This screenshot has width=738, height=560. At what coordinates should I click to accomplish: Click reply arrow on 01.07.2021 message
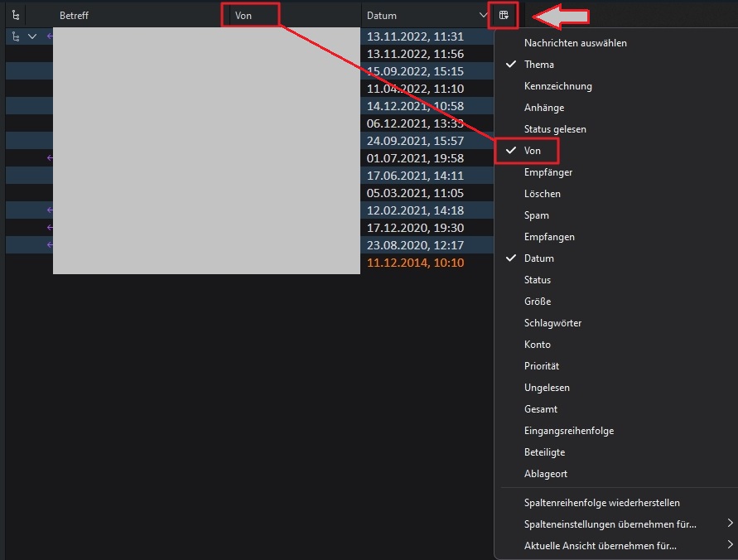(x=50, y=158)
